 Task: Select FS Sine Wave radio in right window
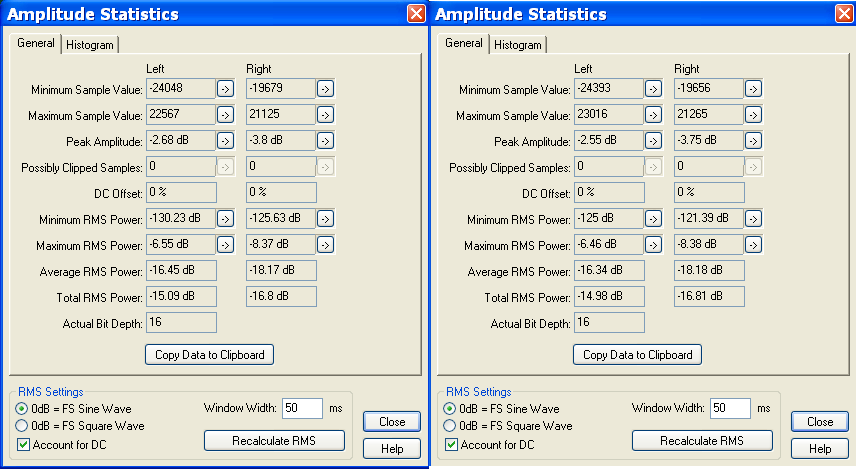449,409
